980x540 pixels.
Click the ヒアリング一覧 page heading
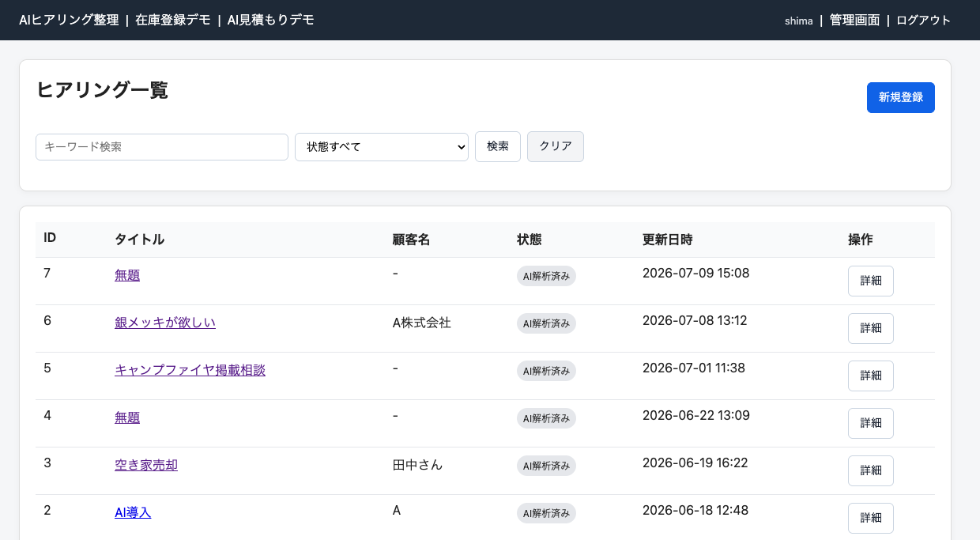103,90
